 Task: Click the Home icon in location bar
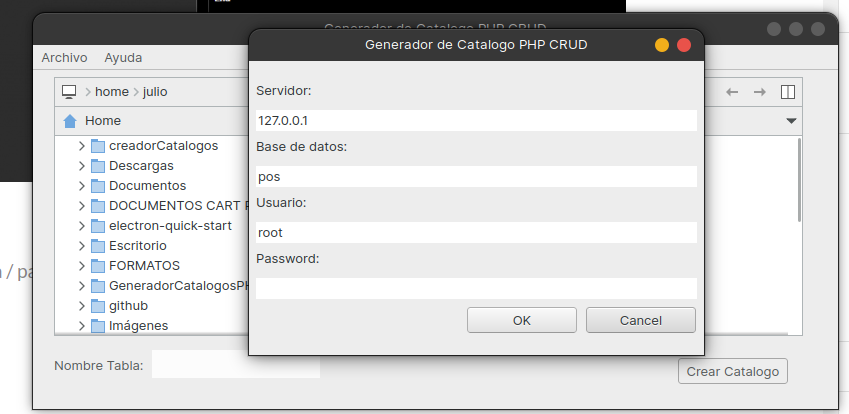pos(70,121)
